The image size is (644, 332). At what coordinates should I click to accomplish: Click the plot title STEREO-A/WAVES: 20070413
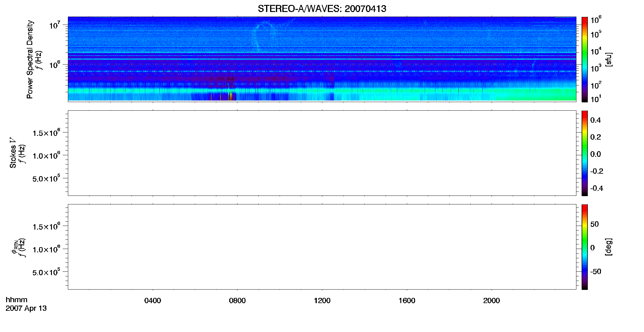[322, 9]
